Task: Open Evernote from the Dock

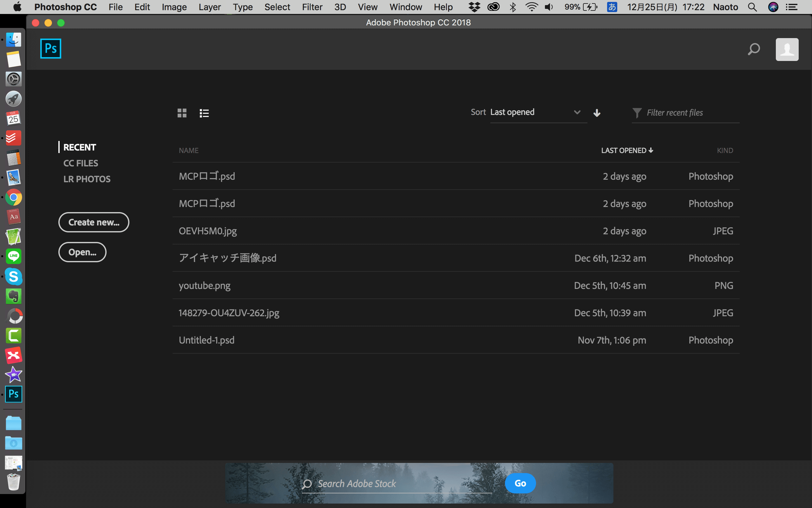Action: coord(13,296)
